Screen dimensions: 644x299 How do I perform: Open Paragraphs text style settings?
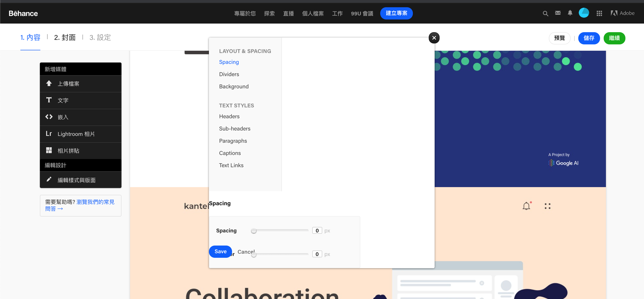pyautogui.click(x=233, y=141)
